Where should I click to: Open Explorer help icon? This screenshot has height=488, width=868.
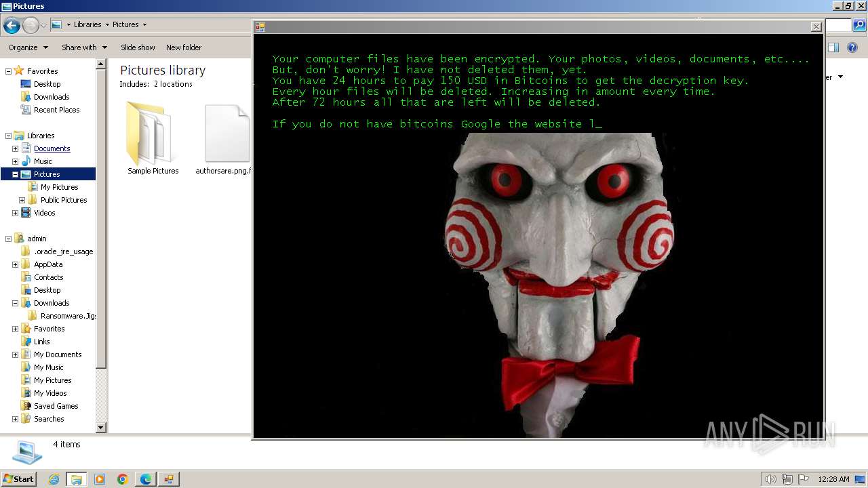852,47
